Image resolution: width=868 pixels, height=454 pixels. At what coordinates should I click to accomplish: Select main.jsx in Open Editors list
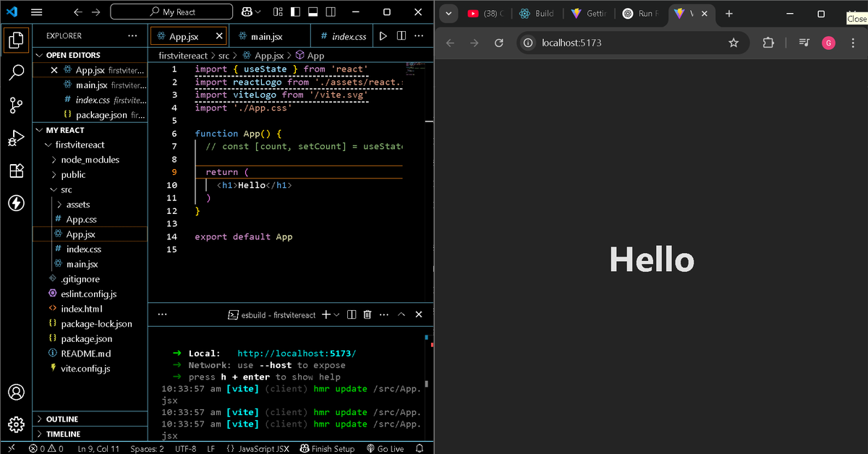click(90, 85)
